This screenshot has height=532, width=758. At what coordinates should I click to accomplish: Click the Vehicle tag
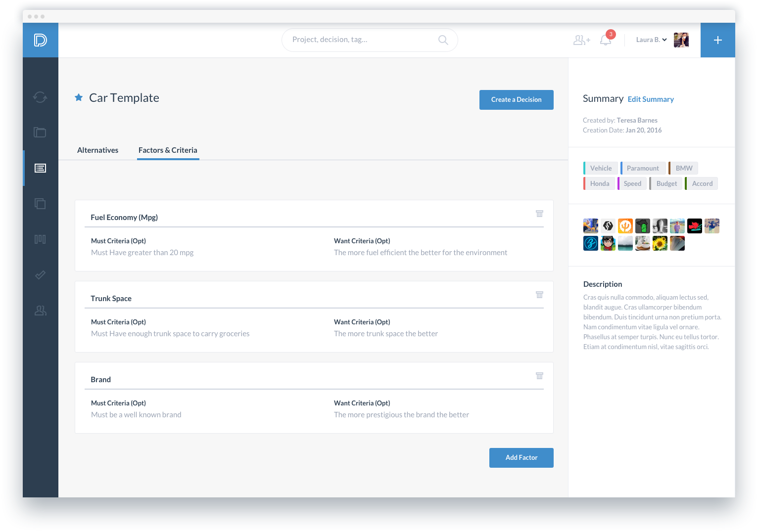click(601, 168)
